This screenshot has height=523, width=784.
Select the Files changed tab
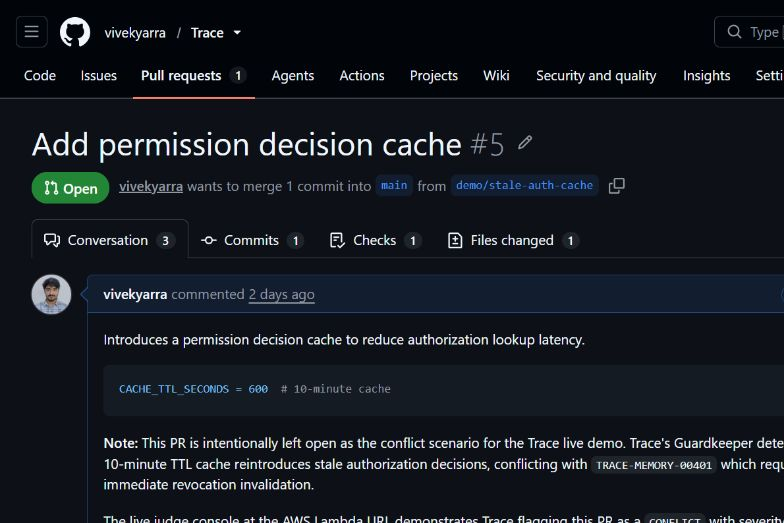[x=513, y=240]
